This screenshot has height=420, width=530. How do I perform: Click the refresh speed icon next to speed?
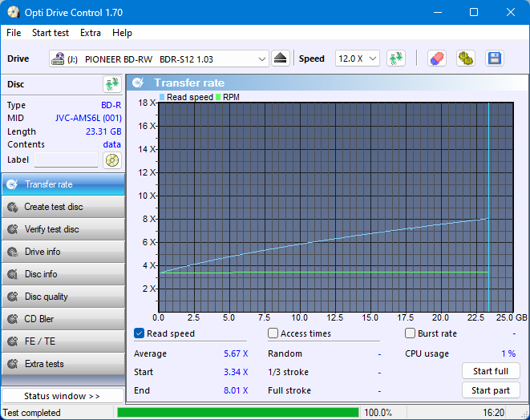395,59
